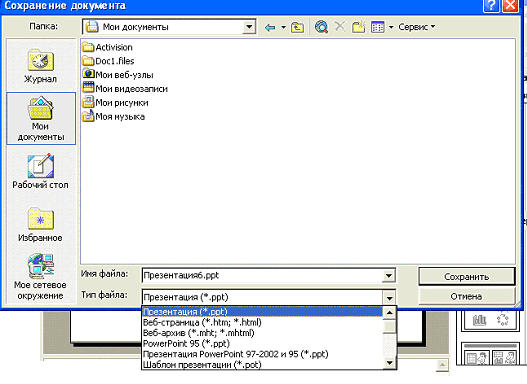Click the Имя файла input field
The height and width of the screenshot is (384, 527).
pyautogui.click(x=262, y=276)
